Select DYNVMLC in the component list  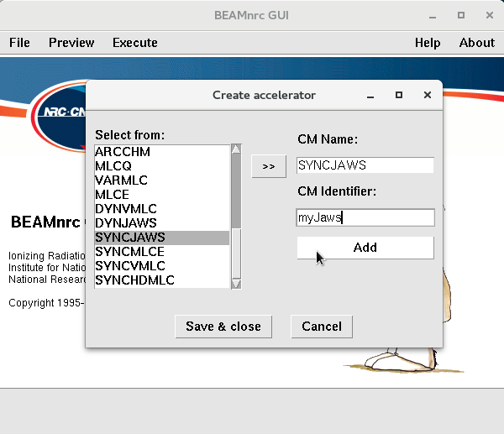coord(162,209)
